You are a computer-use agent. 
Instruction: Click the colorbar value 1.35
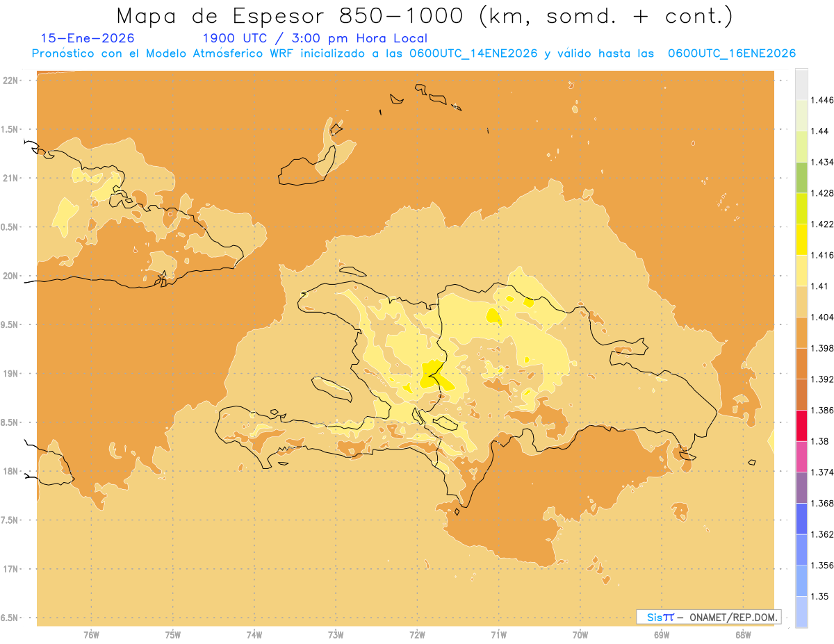coord(819,596)
